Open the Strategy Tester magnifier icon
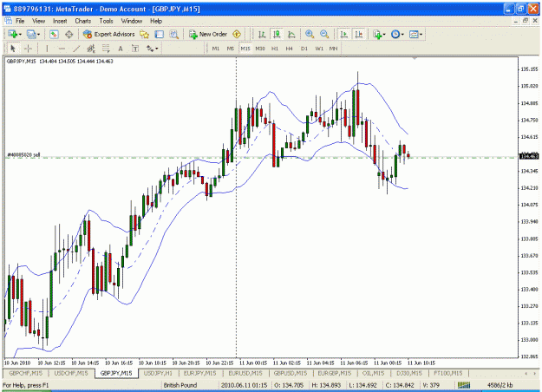Image resolution: width=542 pixels, height=392 pixels. pyautogui.click(x=173, y=34)
